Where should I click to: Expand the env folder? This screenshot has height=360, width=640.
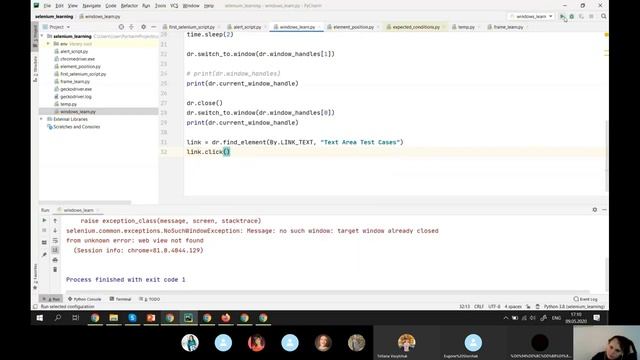tap(48, 44)
